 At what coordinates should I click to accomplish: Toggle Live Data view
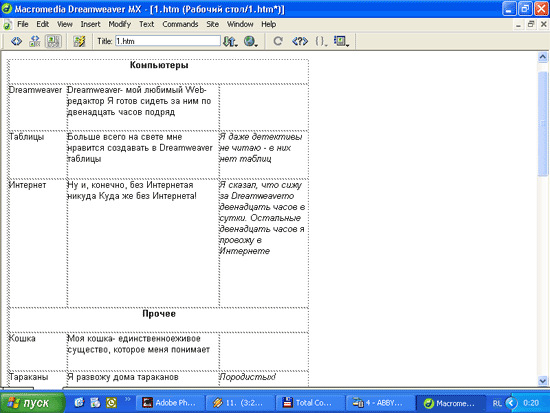tap(79, 41)
